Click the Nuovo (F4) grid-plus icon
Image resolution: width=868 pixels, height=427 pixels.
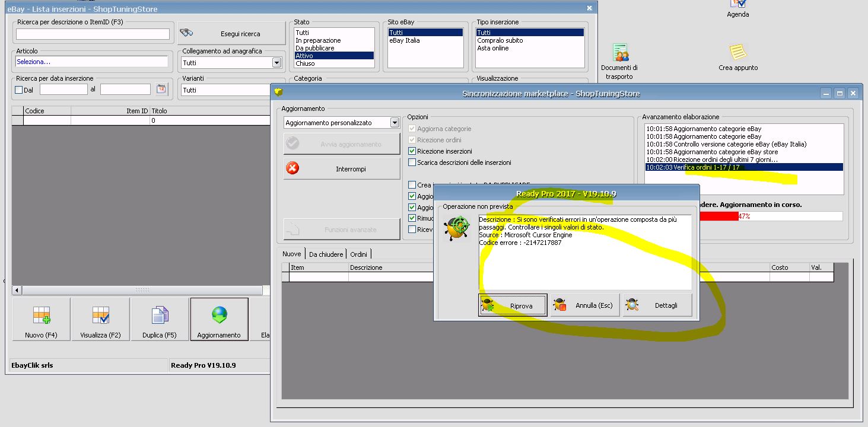click(42, 316)
